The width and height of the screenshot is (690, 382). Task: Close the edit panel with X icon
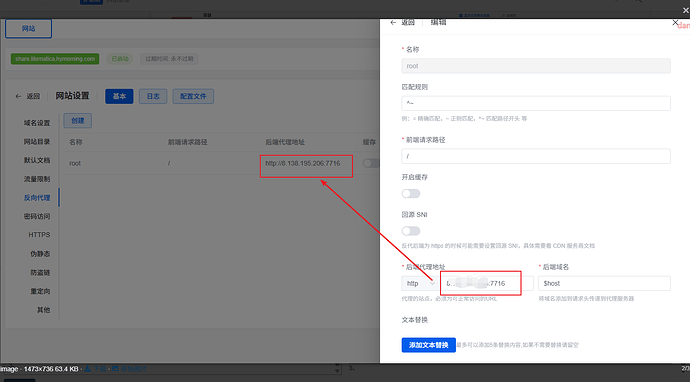pos(675,22)
